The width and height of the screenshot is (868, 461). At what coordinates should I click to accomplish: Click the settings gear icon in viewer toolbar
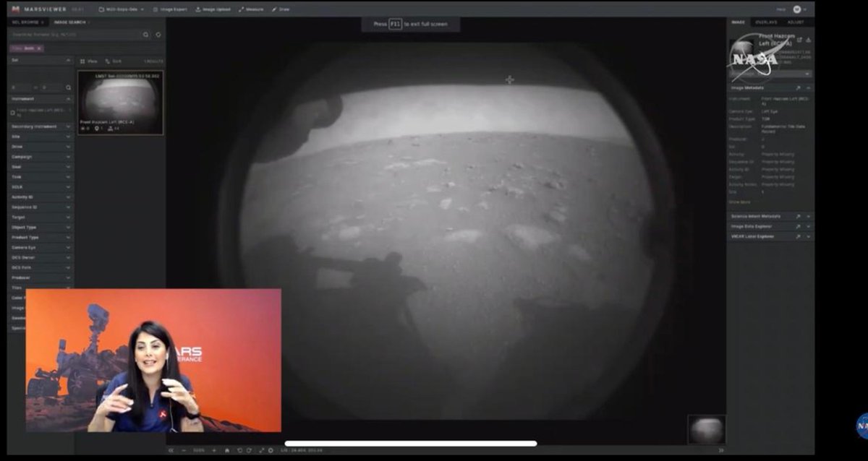(271, 450)
